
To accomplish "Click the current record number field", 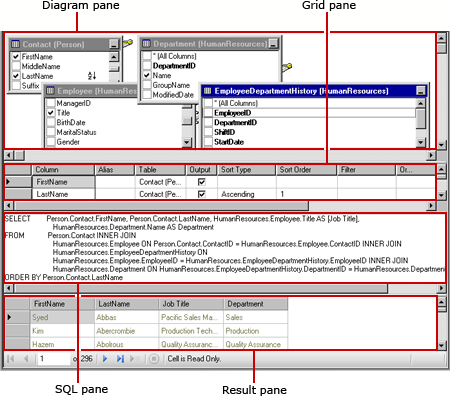I will [54, 359].
